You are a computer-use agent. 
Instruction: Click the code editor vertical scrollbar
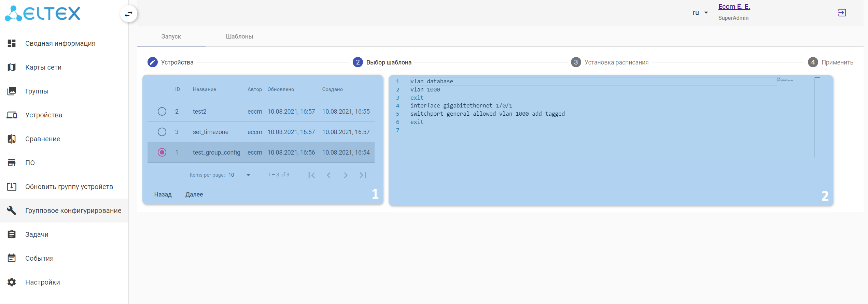(817, 117)
